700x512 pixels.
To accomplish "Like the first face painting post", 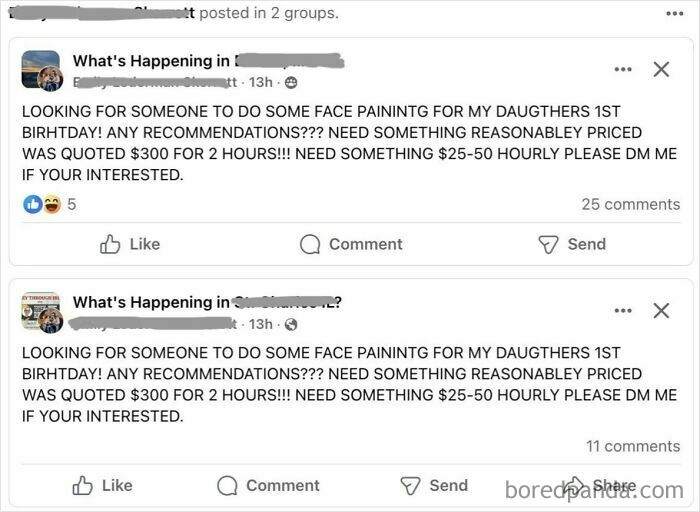I will [130, 244].
